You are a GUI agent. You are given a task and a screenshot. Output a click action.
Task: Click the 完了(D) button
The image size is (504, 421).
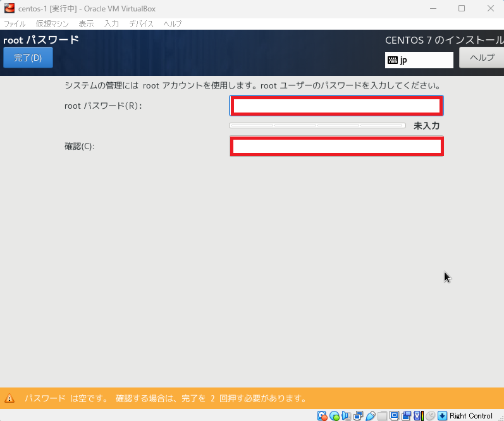point(28,58)
